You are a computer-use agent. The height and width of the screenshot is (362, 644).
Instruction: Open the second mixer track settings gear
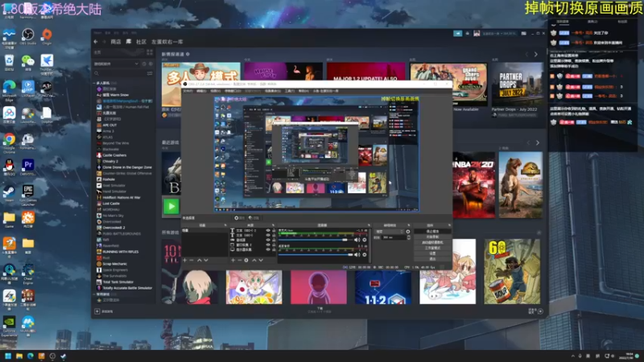pyautogui.click(x=365, y=255)
